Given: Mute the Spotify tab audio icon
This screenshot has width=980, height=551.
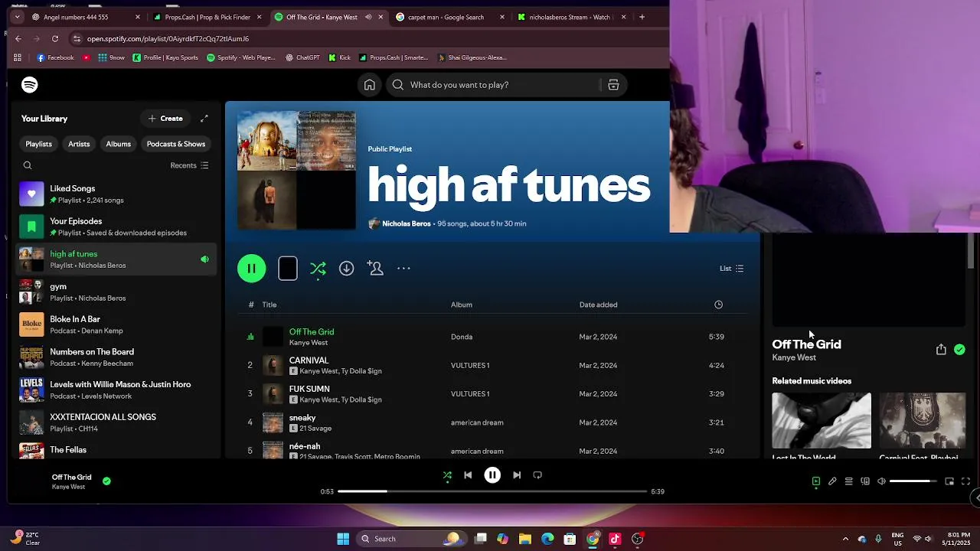Looking at the screenshot, I should (368, 17).
